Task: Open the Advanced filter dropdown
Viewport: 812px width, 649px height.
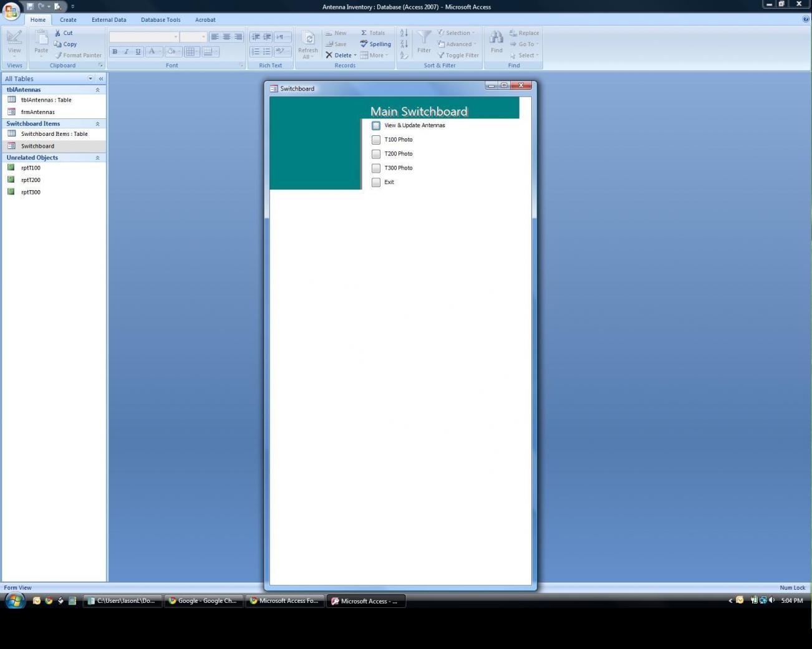Action: click(x=457, y=44)
